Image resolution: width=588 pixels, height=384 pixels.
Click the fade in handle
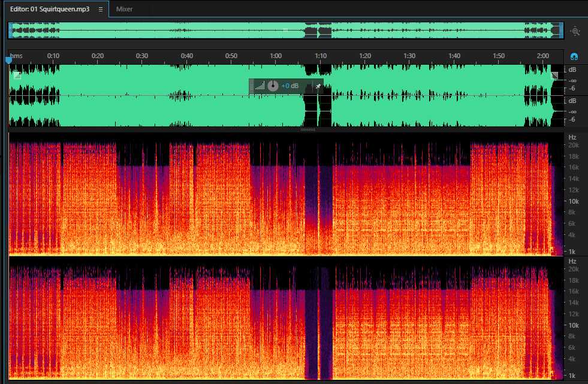click(17, 75)
